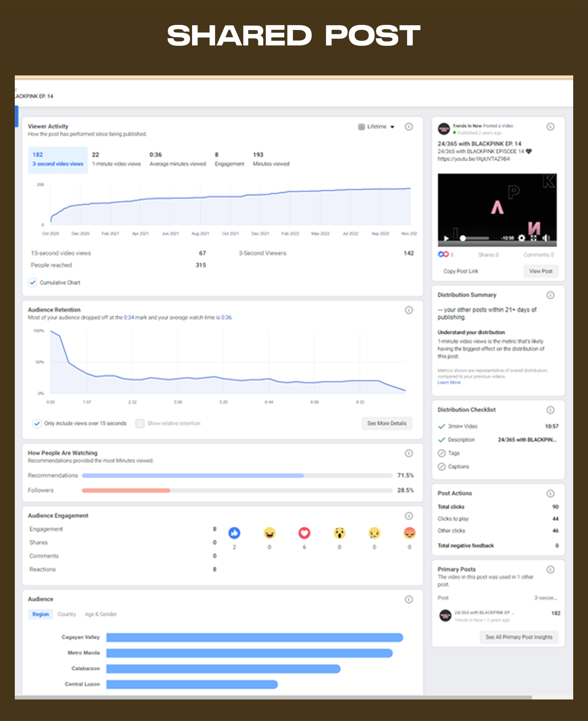Open Audience Engagement info icon
Image resolution: width=588 pixels, height=721 pixels.
pyautogui.click(x=409, y=516)
